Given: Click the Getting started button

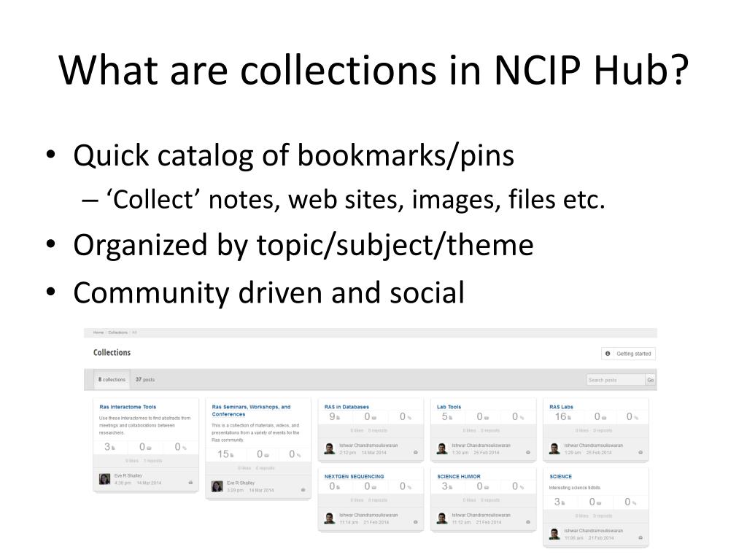Looking at the screenshot, I should click(628, 354).
